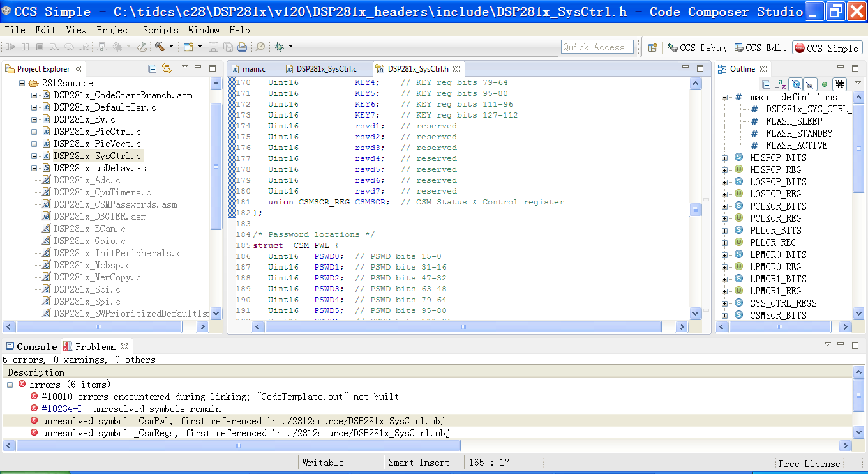Screen dimensions: 868x474
Task: Maximize the Outline panel
Action: click(x=857, y=68)
